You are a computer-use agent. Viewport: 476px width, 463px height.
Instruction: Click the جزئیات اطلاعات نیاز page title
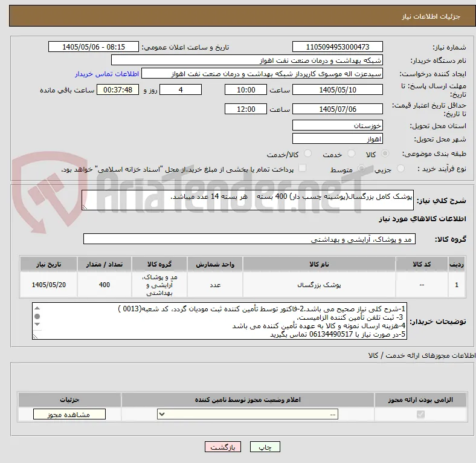(431, 16)
